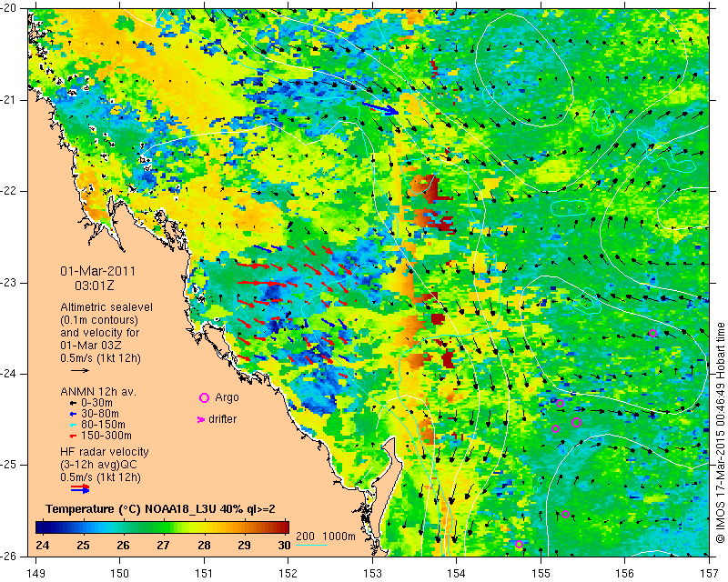Click the 'Argo' legend label
This screenshot has height=582, width=728.
click(x=227, y=397)
